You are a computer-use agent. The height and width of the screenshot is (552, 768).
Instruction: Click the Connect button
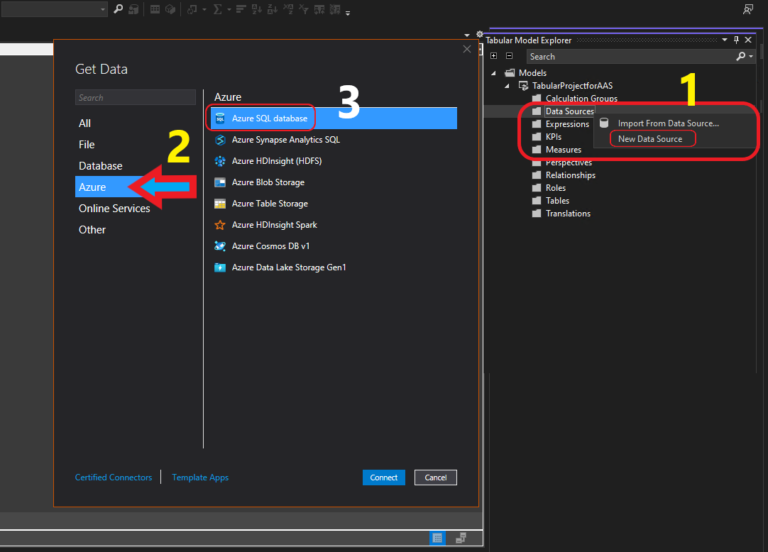(x=384, y=478)
